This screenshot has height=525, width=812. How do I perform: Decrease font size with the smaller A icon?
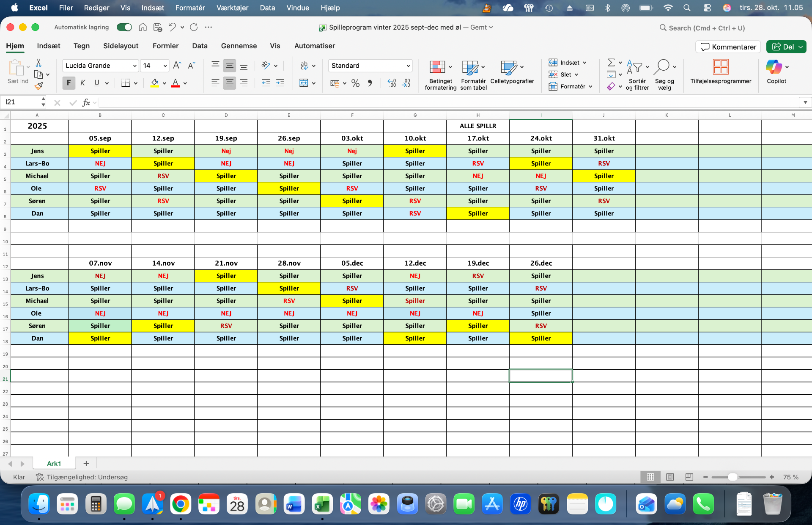coord(192,65)
